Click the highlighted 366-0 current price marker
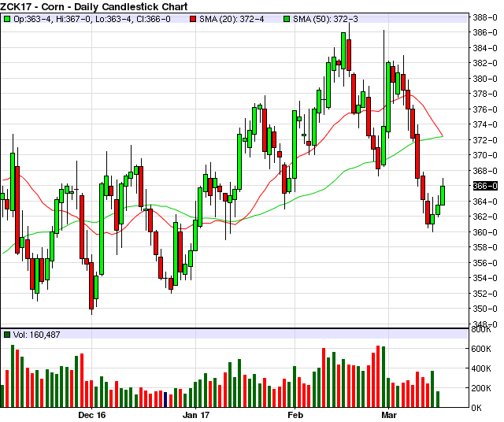The width and height of the screenshot is (504, 422). click(x=485, y=186)
